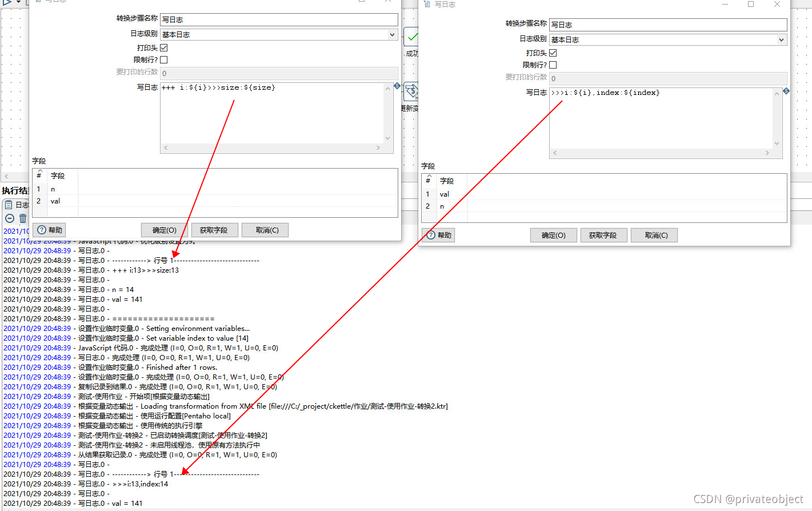Click 帮助 button in right dialog
The image size is (812, 511).
[439, 235]
